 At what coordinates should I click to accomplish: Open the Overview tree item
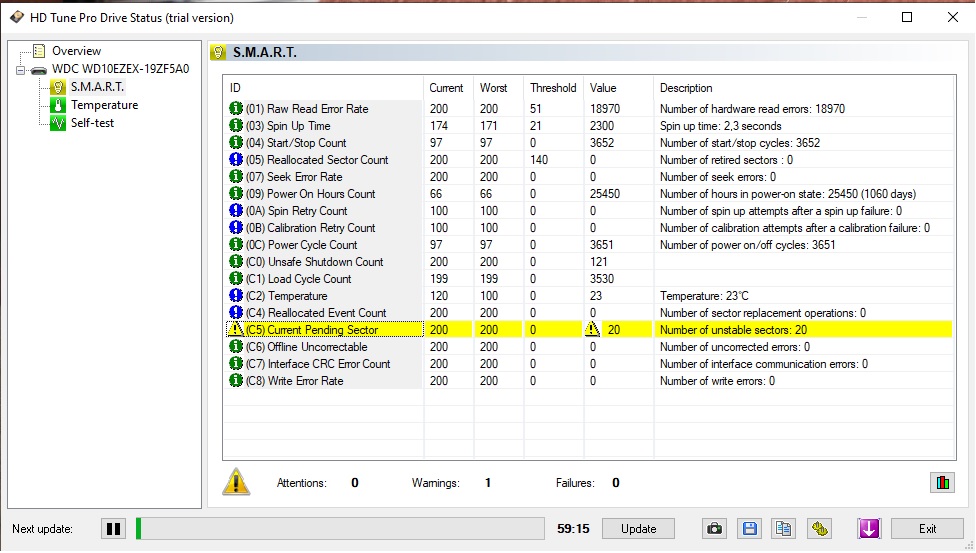coord(76,51)
